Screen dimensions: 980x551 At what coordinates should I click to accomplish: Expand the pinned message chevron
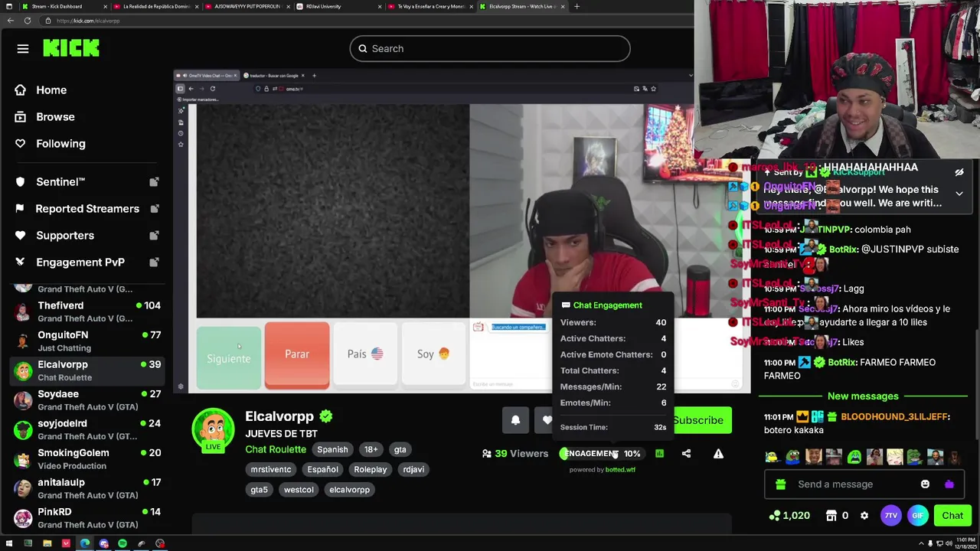pyautogui.click(x=959, y=194)
